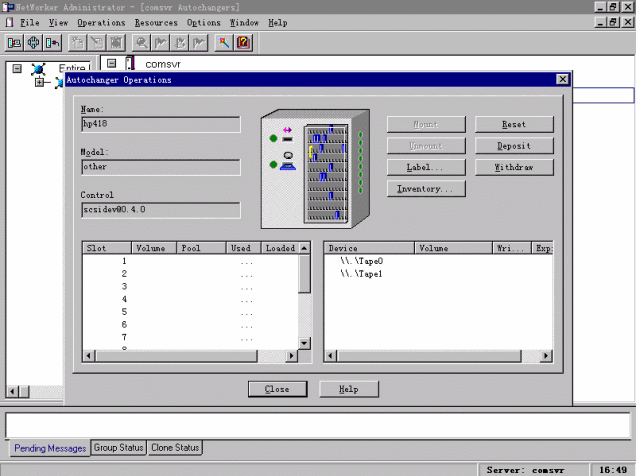
Task: Expand the child node under Entire
Action: tap(40, 82)
